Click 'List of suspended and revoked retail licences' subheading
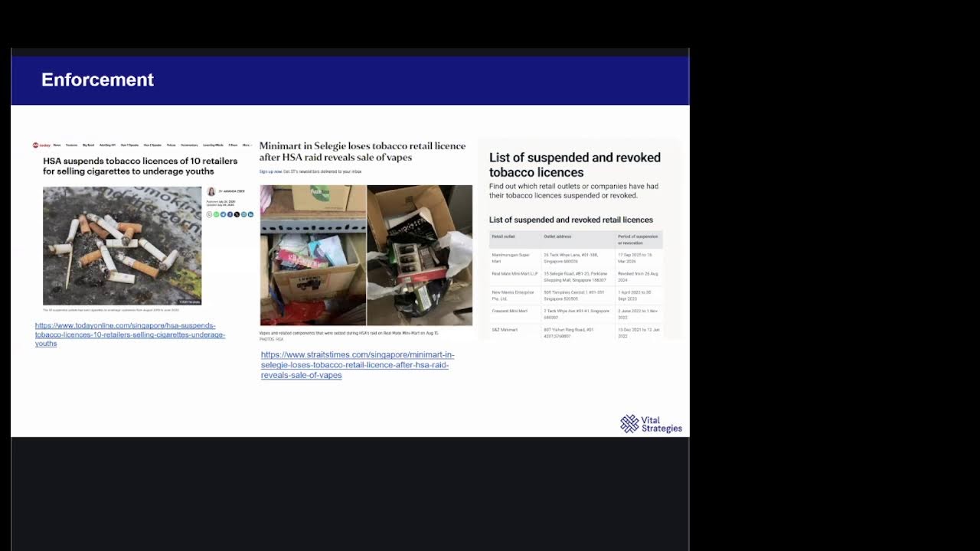 571,220
